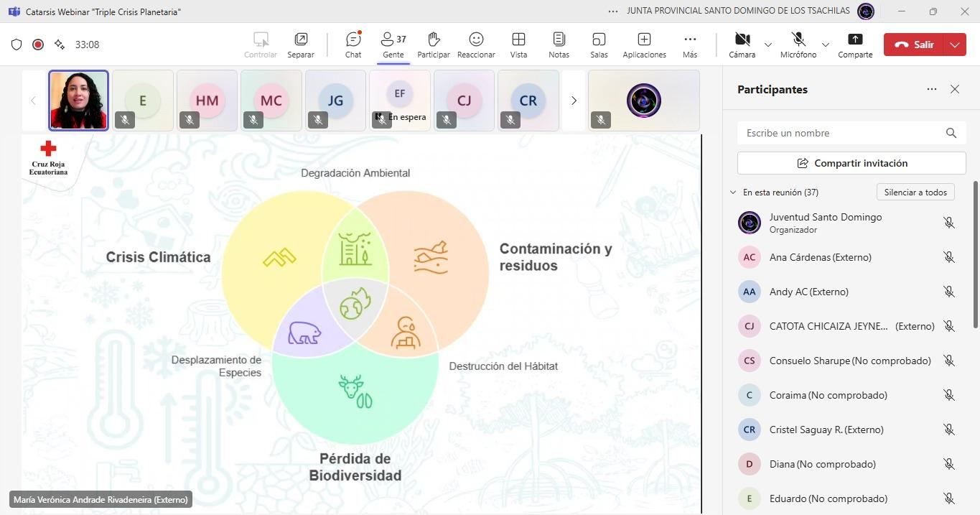This screenshot has height=515, width=980.
Task: Raise hand with Participar icon
Action: pyautogui.click(x=433, y=44)
